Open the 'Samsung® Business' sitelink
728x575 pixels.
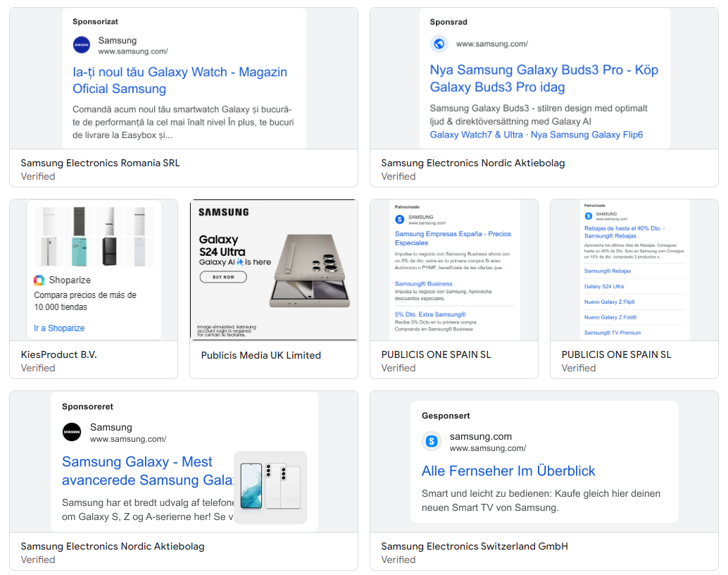(423, 283)
